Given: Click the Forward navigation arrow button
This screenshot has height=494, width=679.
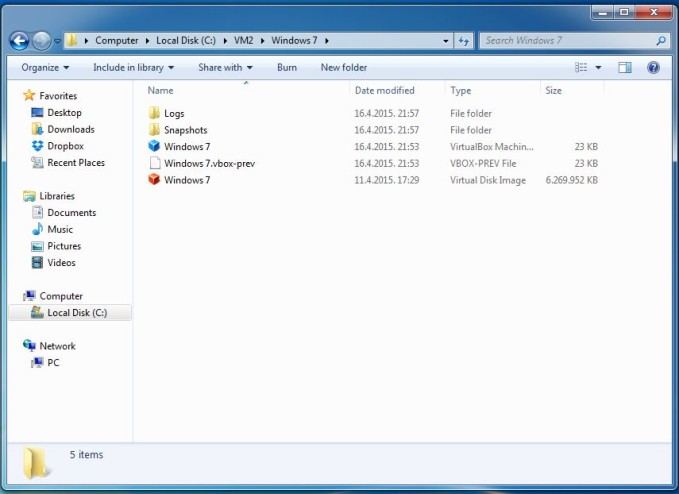Looking at the screenshot, I should (42, 41).
